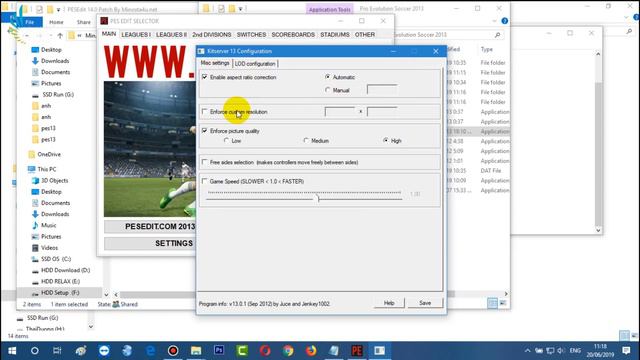Open LEAGUES II tab in PES Edit Selector
640x360 pixels.
point(171,35)
